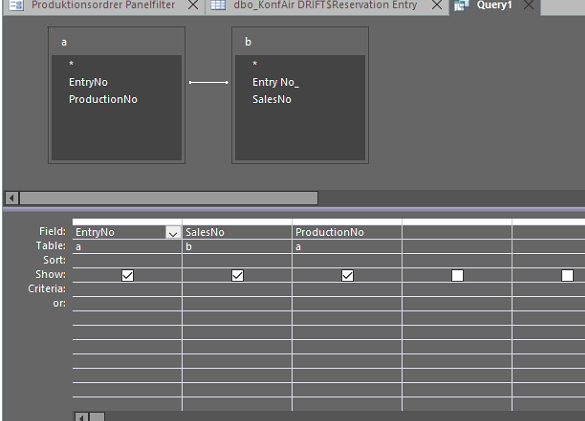Viewport: 585px width, 421px height.
Task: Uncheck Show box for ProductionNo column
Action: tap(347, 276)
